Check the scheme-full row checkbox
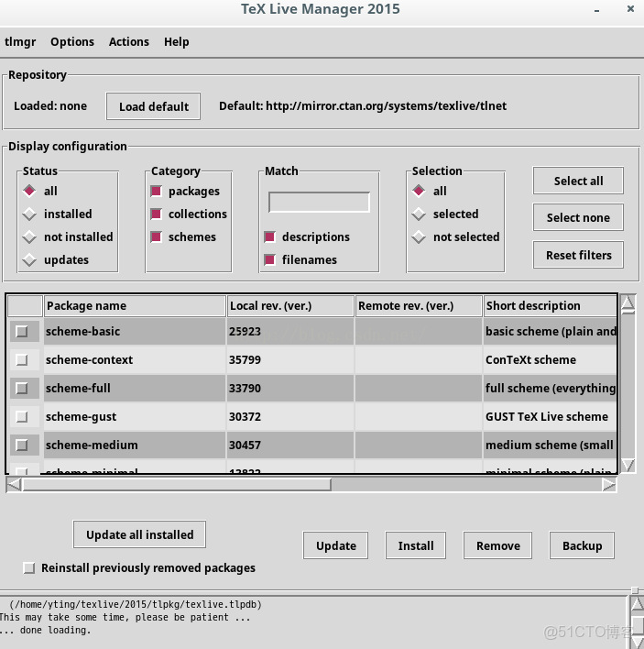The height and width of the screenshot is (649, 644). (x=22, y=389)
